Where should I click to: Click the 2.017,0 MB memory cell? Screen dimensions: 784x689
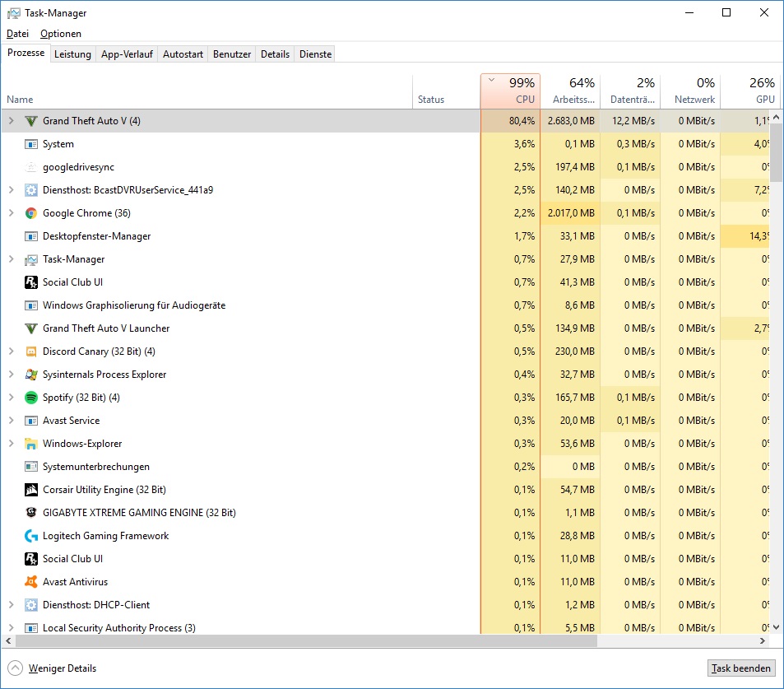(570, 213)
